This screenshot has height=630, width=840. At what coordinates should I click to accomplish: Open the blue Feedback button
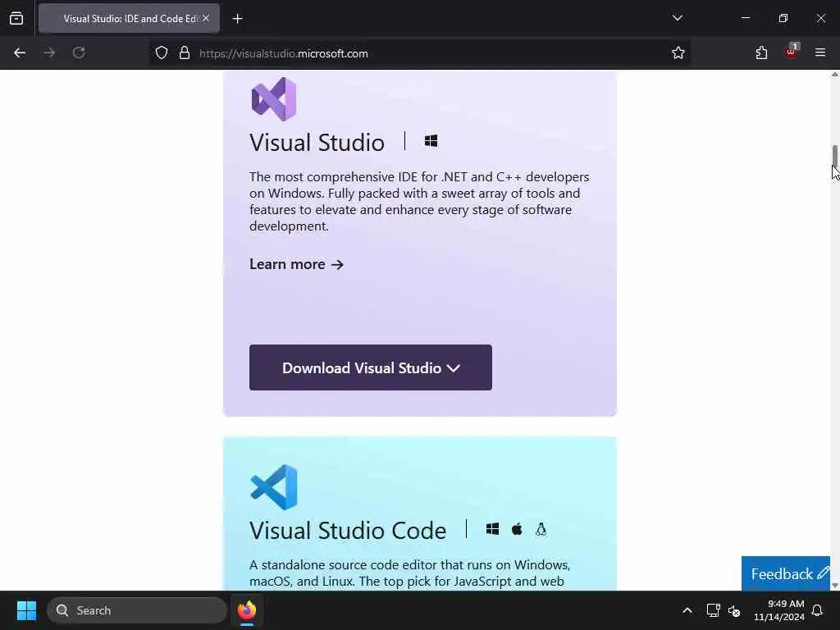[x=786, y=573]
